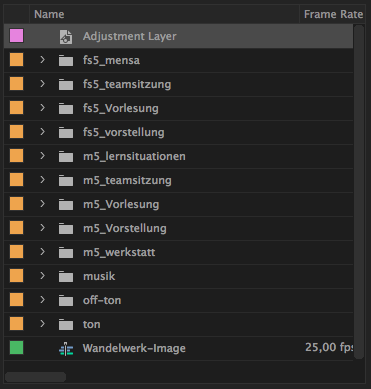Click the Adjustment Layer item icon
371x389 pixels.
66,37
